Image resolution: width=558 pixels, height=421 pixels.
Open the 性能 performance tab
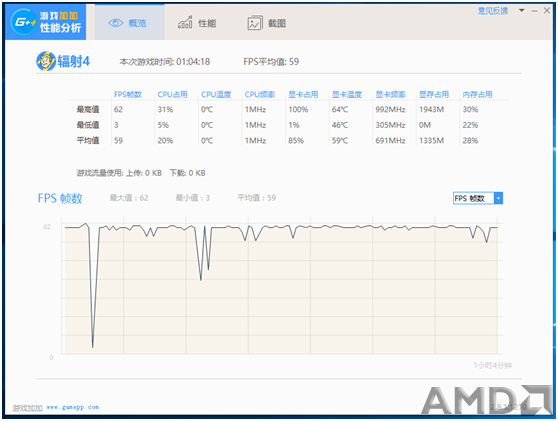(x=197, y=23)
